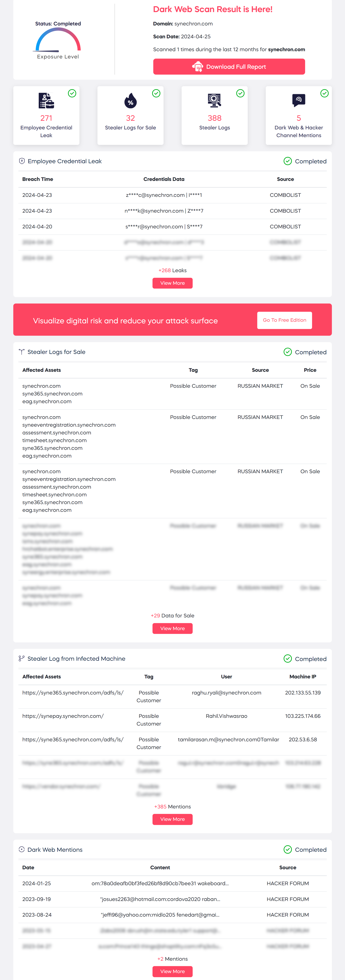
Task: Click the Stealer Logs for Sale flame icon
Action: pos(130,100)
